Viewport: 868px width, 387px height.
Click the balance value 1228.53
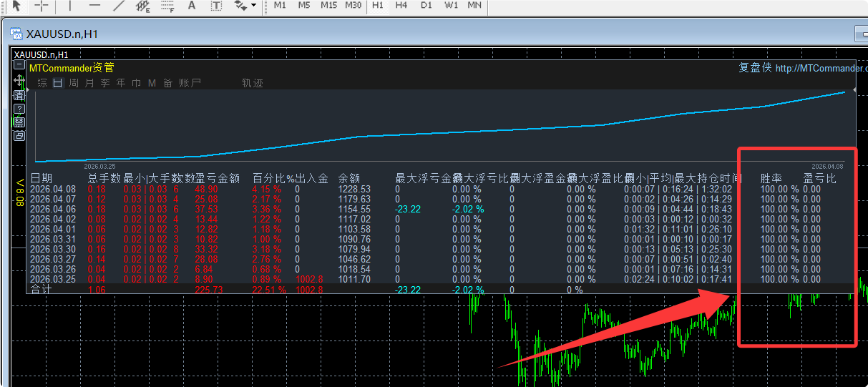click(354, 189)
